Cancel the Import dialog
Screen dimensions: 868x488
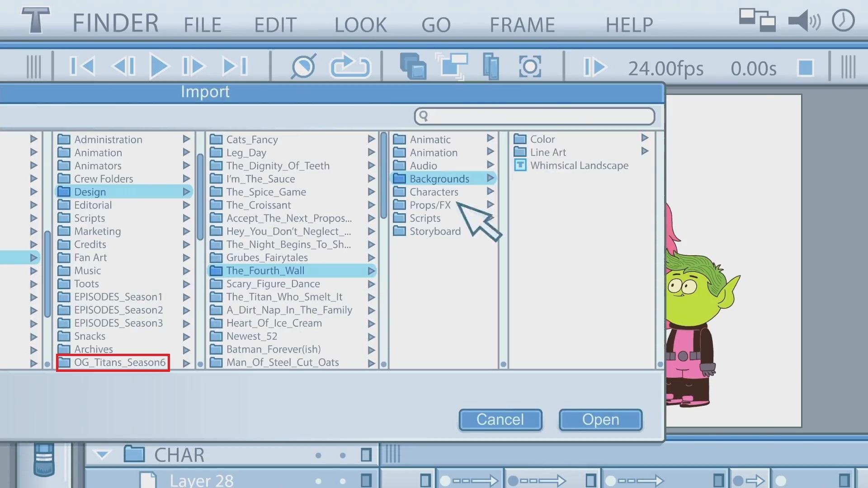coord(500,420)
